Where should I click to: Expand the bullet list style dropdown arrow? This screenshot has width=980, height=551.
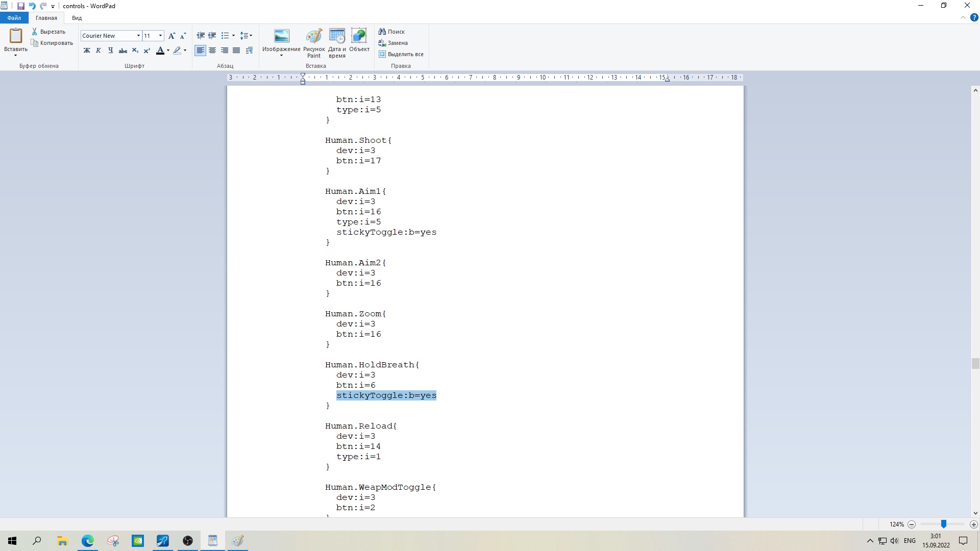click(233, 36)
